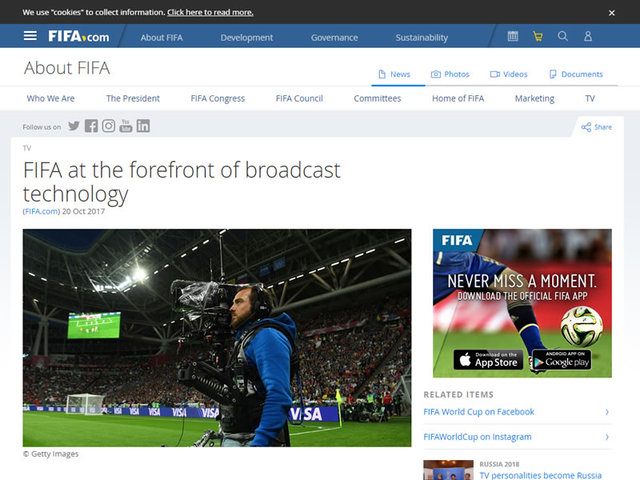Screen dimensions: 640x480
Task: Share this article
Action: tap(596, 127)
